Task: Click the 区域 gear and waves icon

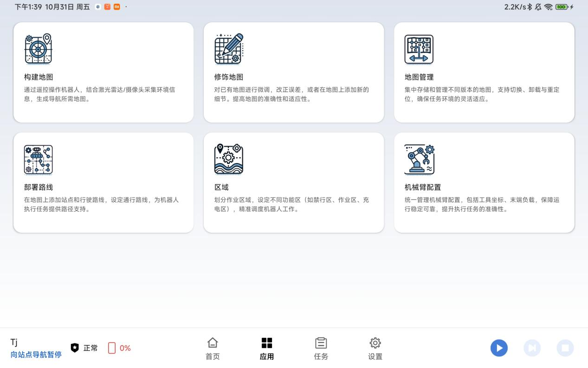Action: click(x=229, y=159)
